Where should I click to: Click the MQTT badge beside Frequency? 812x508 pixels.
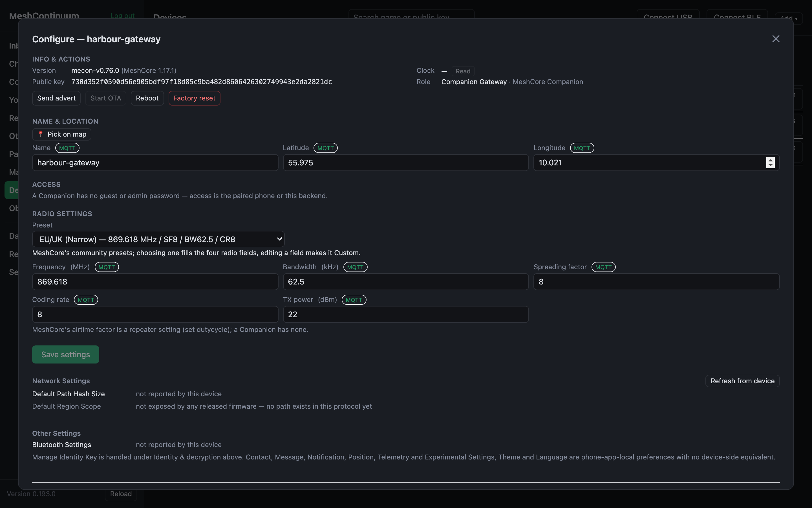pos(107,267)
